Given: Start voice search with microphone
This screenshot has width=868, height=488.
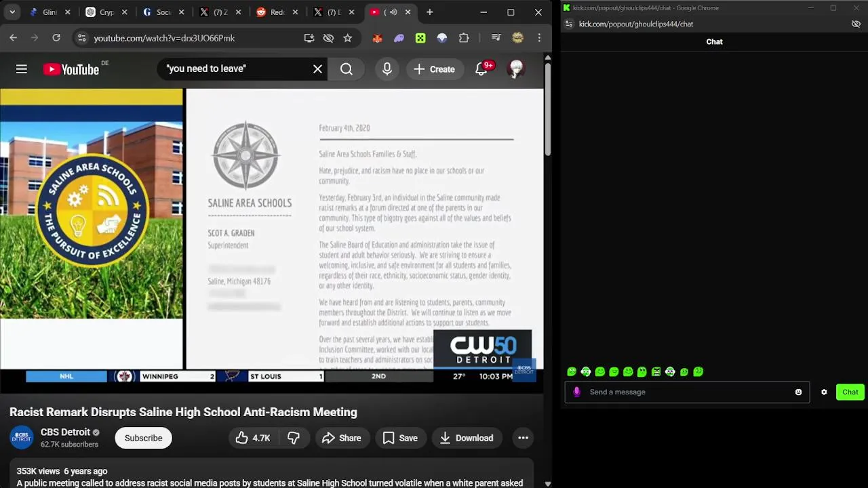Looking at the screenshot, I should pyautogui.click(x=387, y=68).
